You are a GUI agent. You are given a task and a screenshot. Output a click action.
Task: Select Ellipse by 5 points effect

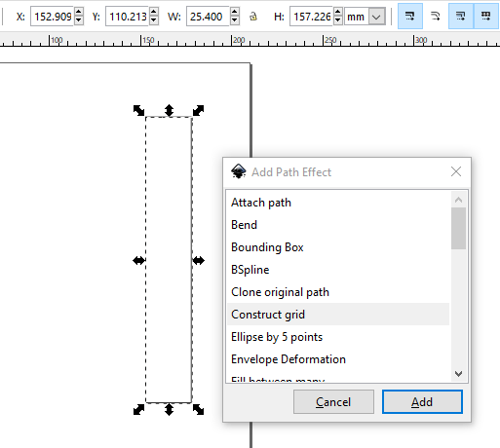point(338,337)
